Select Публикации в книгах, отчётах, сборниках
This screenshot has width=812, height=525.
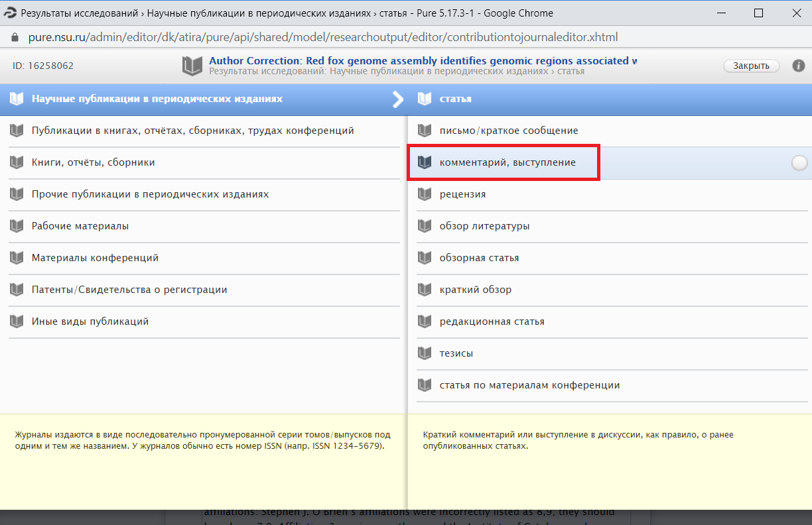pos(192,131)
